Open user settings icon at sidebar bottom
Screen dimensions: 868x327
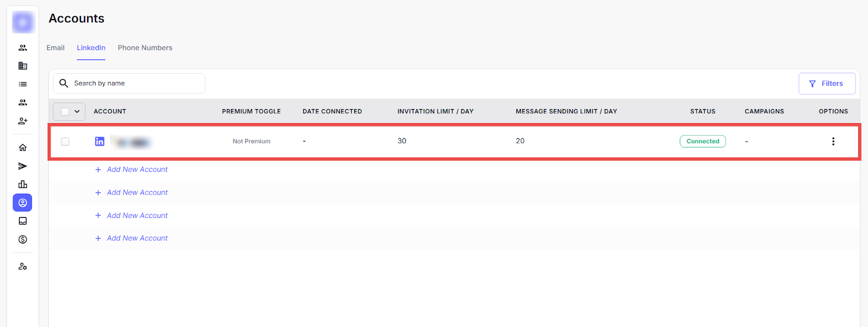tap(23, 266)
